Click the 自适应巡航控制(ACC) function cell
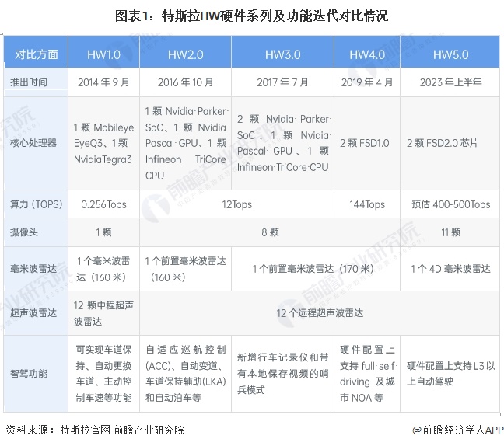Viewport: 504px width, 446px height. point(185,374)
